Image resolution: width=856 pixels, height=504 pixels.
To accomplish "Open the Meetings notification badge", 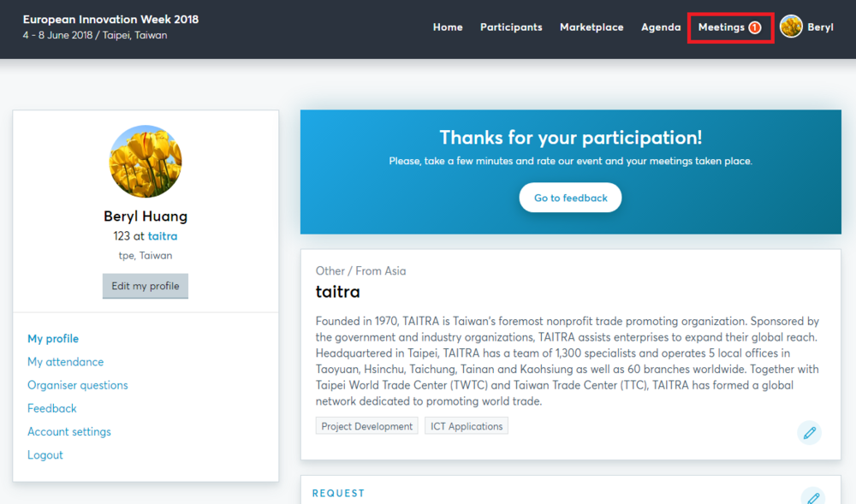I will click(x=754, y=27).
